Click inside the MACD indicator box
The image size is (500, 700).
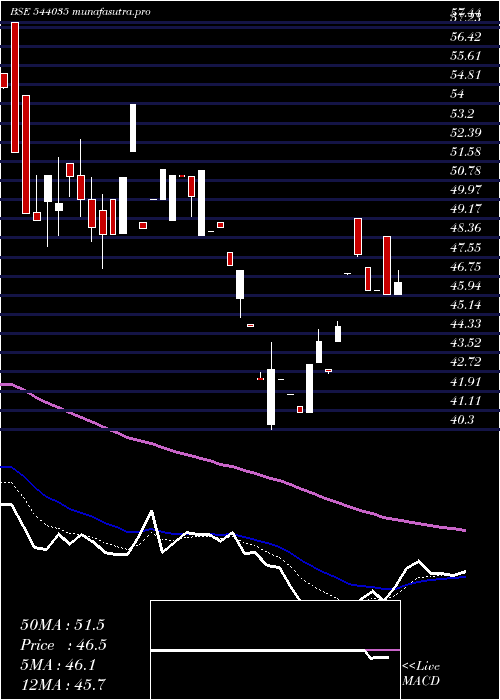(x=275, y=650)
